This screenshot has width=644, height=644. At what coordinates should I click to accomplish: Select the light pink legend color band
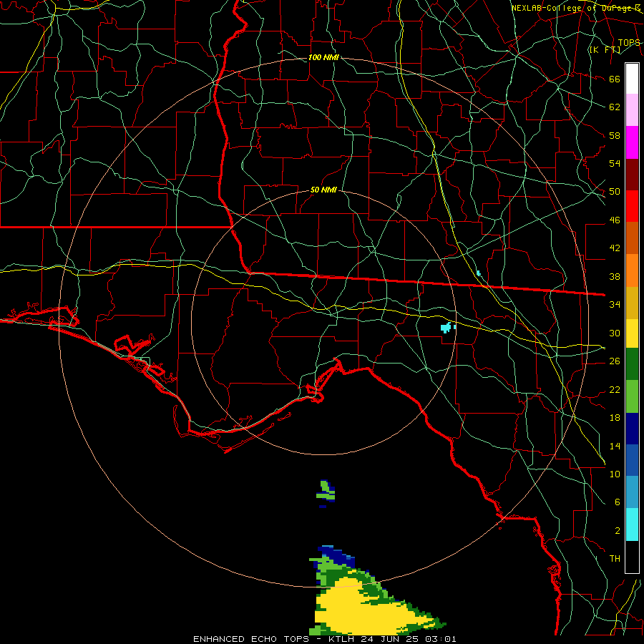(x=632, y=110)
